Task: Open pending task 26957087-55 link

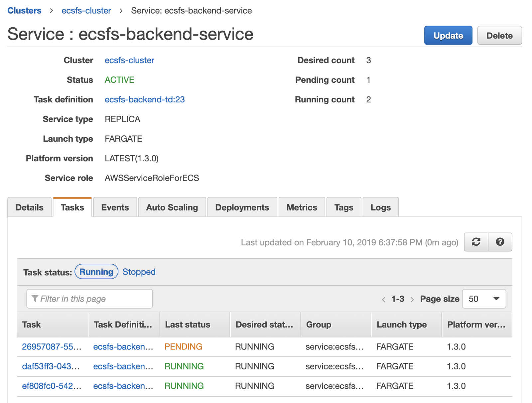Action: tap(52, 346)
